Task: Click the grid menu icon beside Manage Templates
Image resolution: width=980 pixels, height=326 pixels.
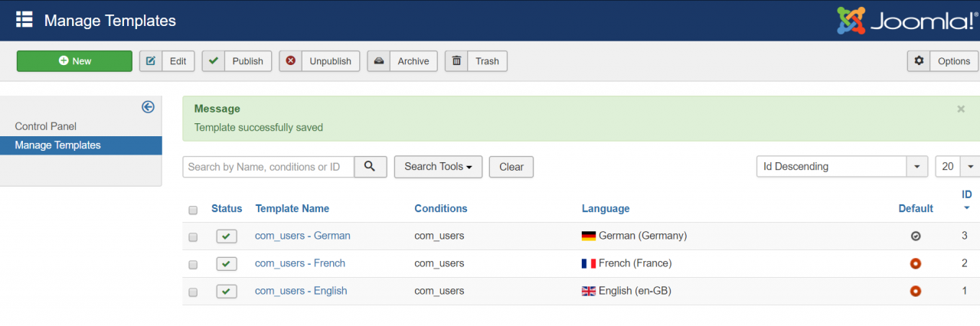Action: click(24, 20)
